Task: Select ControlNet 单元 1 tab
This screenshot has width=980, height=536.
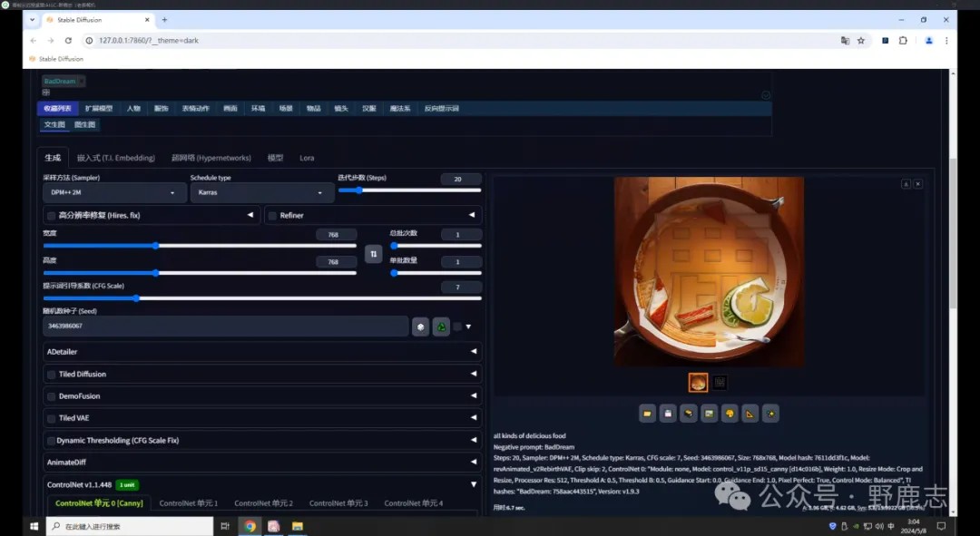Action: 188,503
